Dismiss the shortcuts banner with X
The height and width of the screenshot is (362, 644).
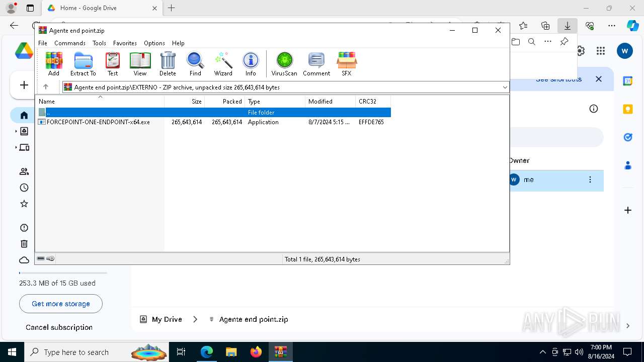[x=599, y=79]
